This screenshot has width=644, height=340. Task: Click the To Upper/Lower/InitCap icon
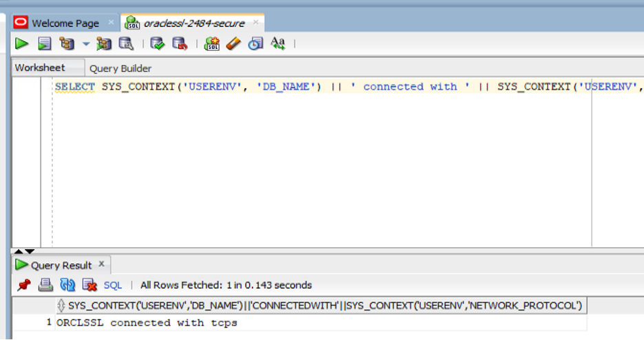click(x=278, y=44)
